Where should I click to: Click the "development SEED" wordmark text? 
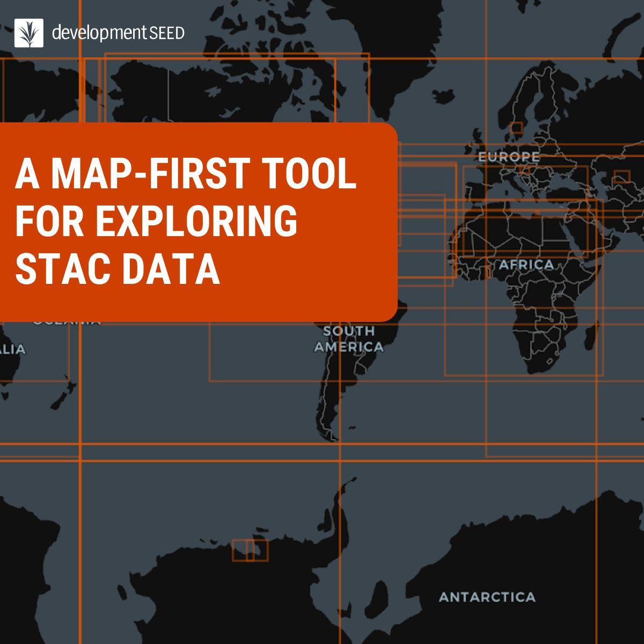click(118, 33)
